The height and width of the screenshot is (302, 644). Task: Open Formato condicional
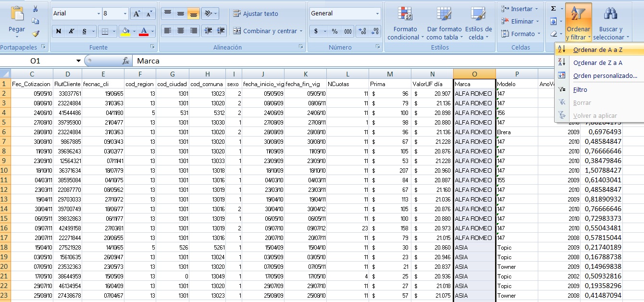pos(405,23)
